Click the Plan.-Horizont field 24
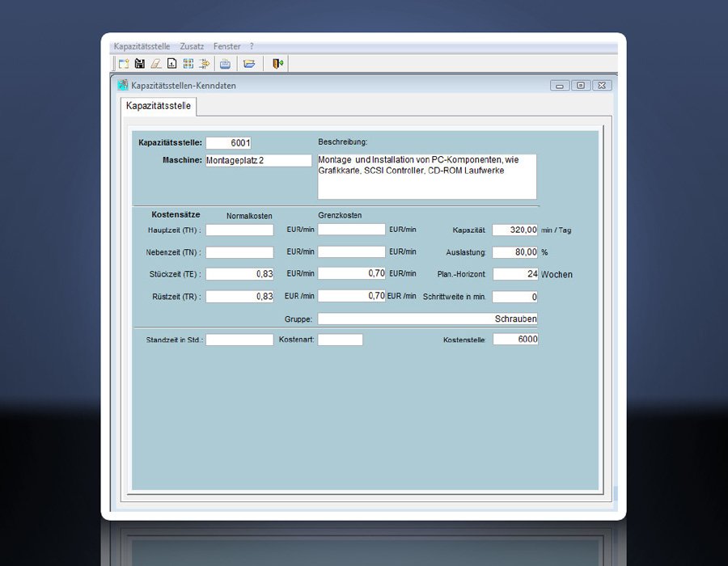This screenshot has width=728, height=566. click(515, 274)
